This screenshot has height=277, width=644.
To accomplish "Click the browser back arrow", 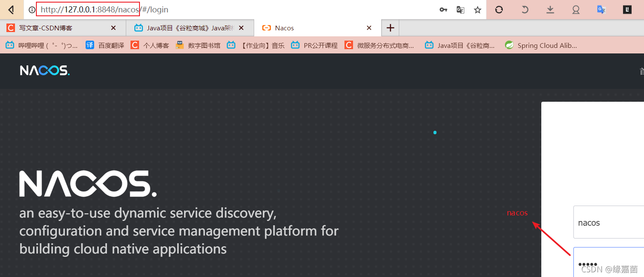I will click(x=12, y=9).
